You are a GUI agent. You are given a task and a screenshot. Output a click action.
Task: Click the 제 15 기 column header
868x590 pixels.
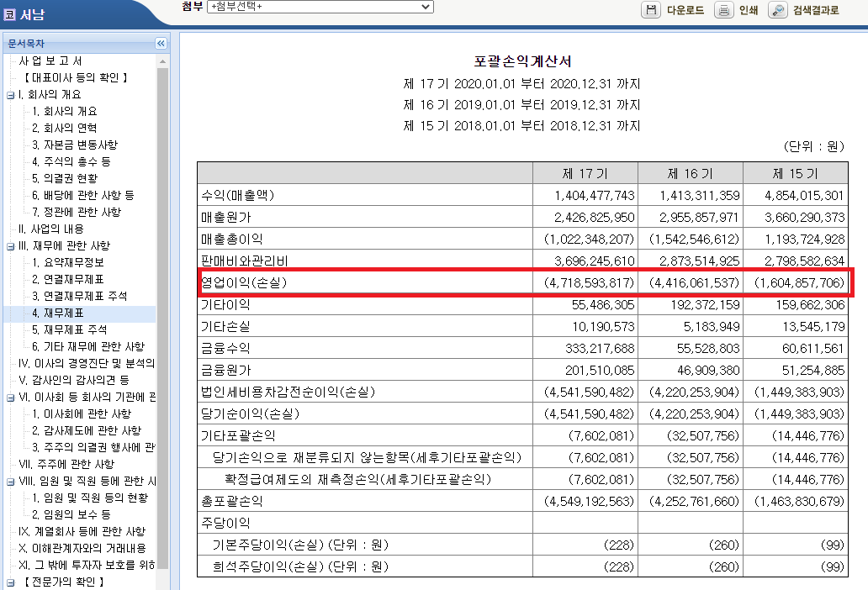click(796, 174)
